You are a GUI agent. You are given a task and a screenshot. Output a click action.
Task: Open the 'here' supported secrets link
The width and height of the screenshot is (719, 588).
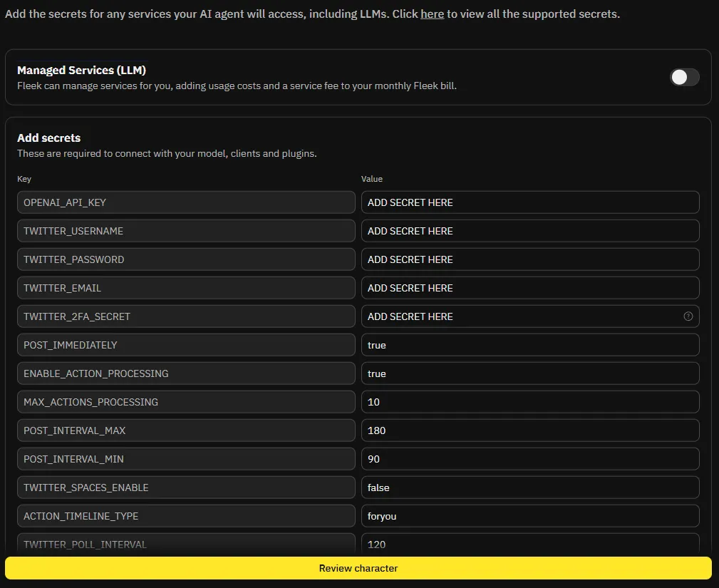[x=432, y=14]
